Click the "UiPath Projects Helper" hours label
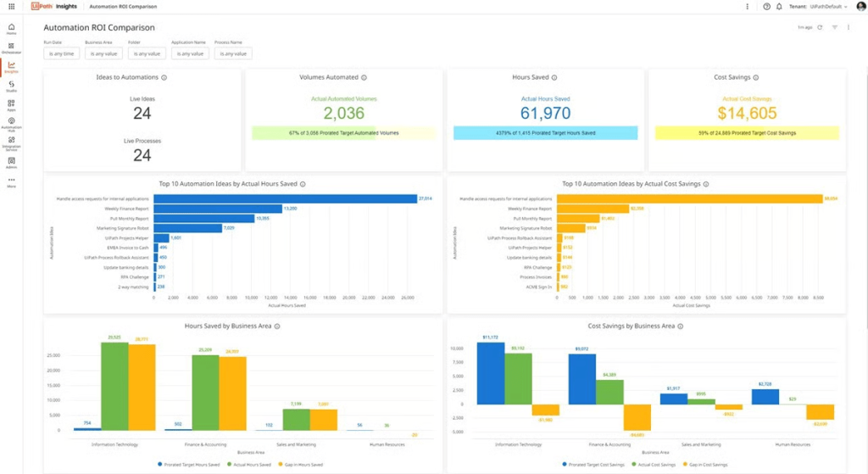This screenshot has height=474, width=868. (127, 238)
